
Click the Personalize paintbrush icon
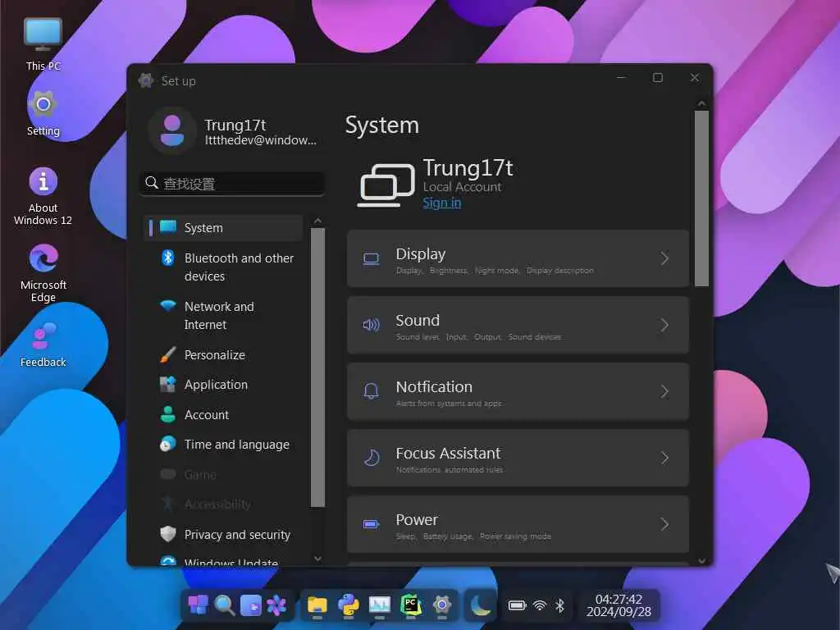click(x=167, y=354)
